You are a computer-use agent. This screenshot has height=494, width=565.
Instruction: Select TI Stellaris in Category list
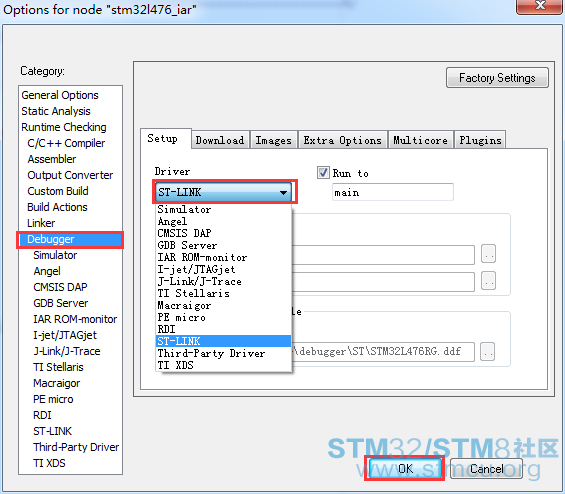pos(58,367)
